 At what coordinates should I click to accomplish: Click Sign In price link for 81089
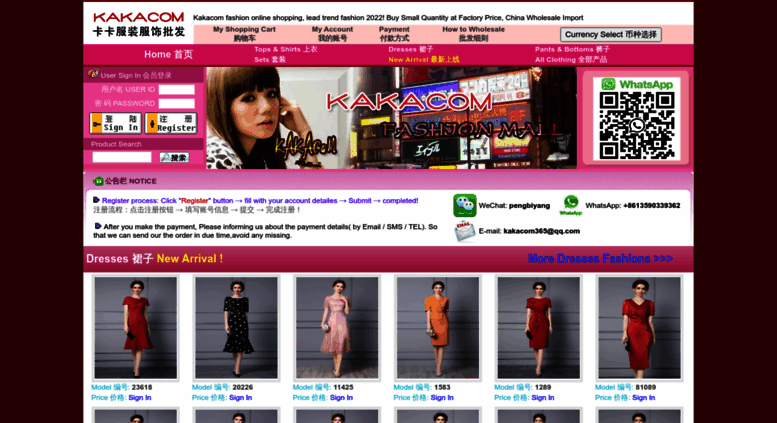click(643, 398)
